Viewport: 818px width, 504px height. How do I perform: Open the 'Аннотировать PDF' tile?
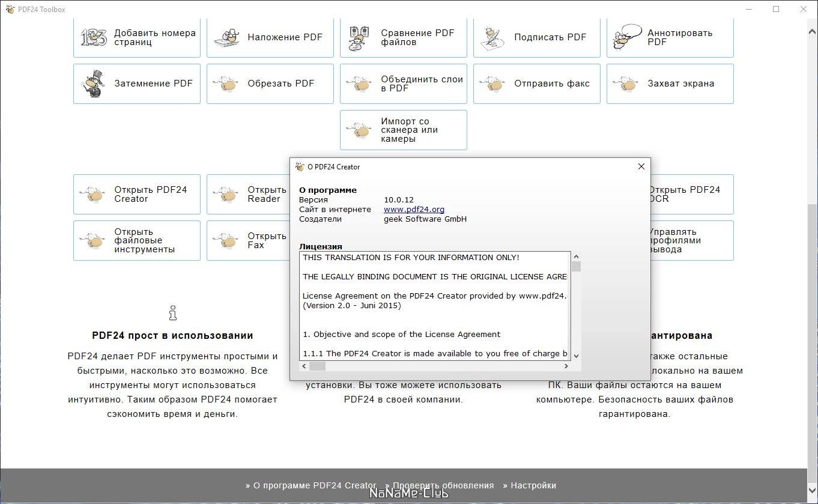tap(670, 37)
